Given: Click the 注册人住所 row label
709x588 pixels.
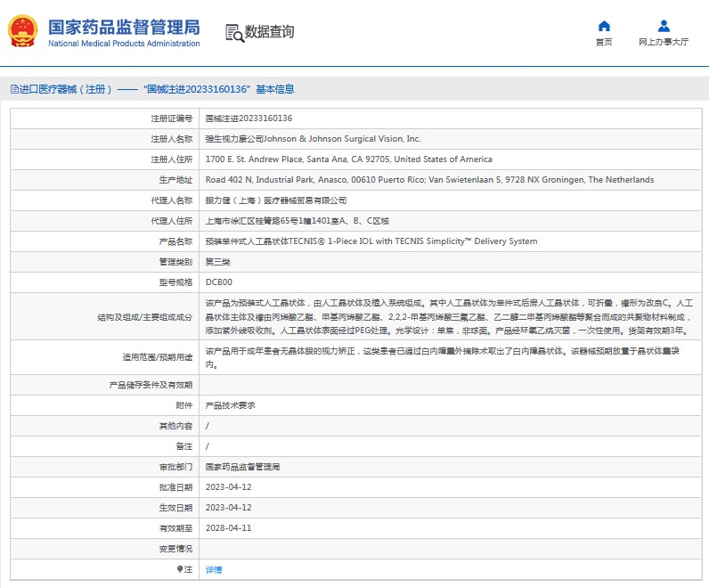Looking at the screenshot, I should pyautogui.click(x=171, y=159).
